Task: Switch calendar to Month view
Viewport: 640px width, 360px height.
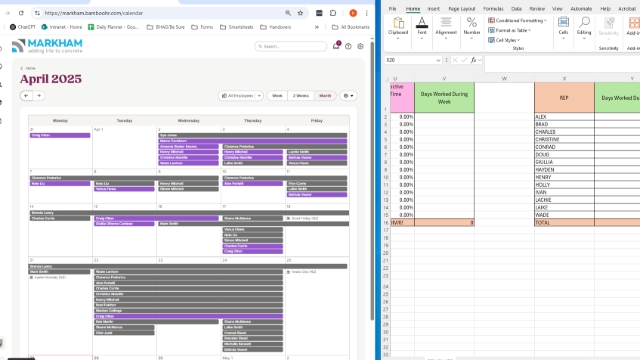Action: pos(325,96)
